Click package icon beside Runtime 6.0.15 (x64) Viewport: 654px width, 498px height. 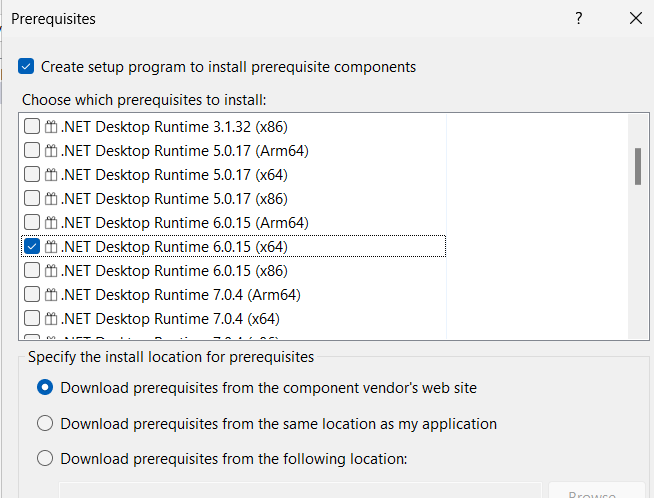(51, 246)
